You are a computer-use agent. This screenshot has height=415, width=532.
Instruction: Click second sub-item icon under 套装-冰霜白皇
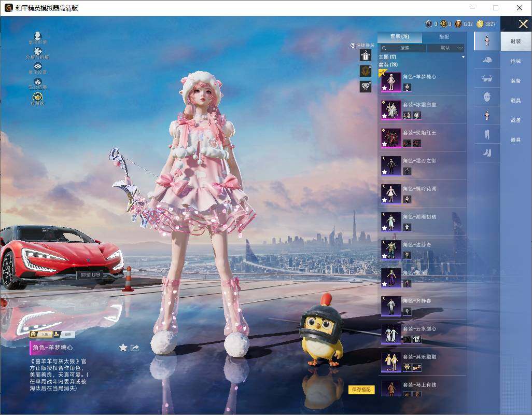(x=417, y=116)
